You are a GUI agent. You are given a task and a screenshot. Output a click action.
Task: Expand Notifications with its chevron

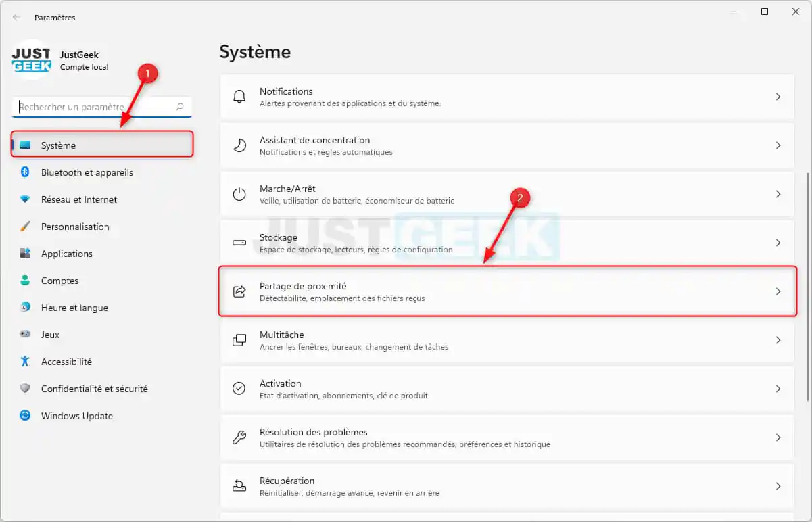point(778,97)
